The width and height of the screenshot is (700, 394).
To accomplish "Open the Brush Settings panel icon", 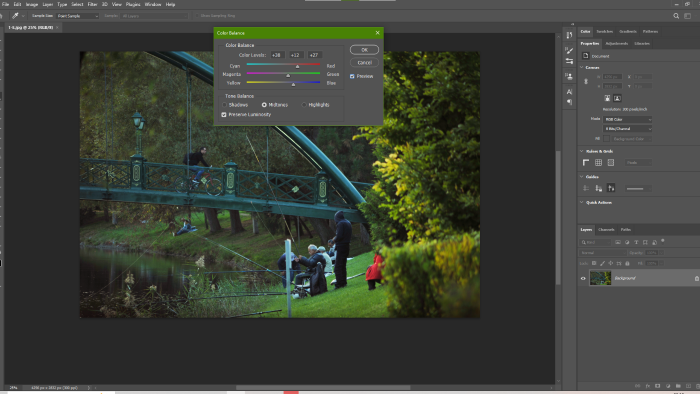I will [x=569, y=50].
